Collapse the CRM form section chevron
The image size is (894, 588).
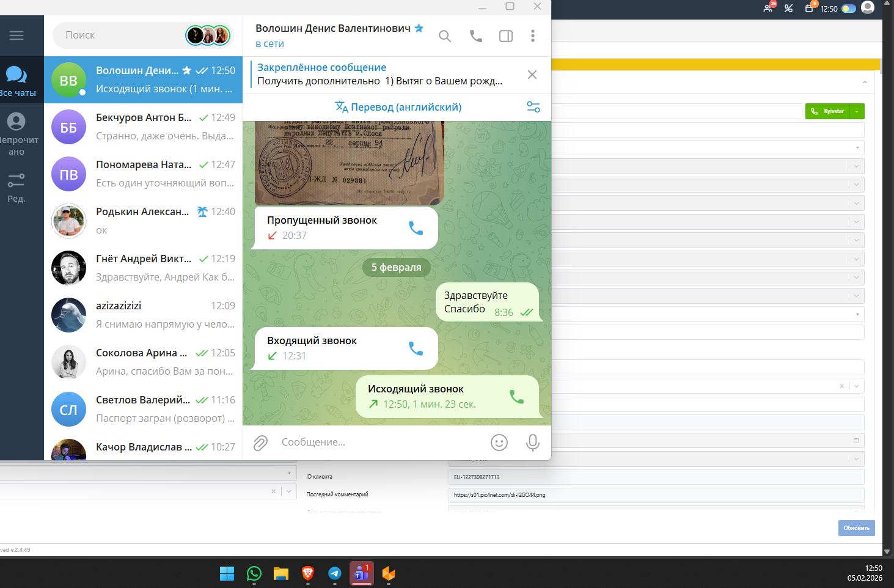pos(865,83)
